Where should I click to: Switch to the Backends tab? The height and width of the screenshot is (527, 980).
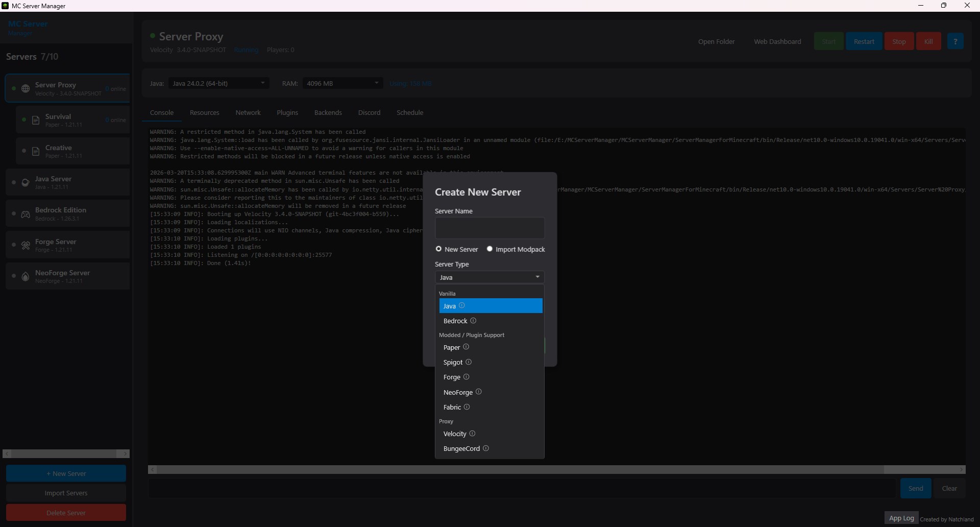[328, 112]
